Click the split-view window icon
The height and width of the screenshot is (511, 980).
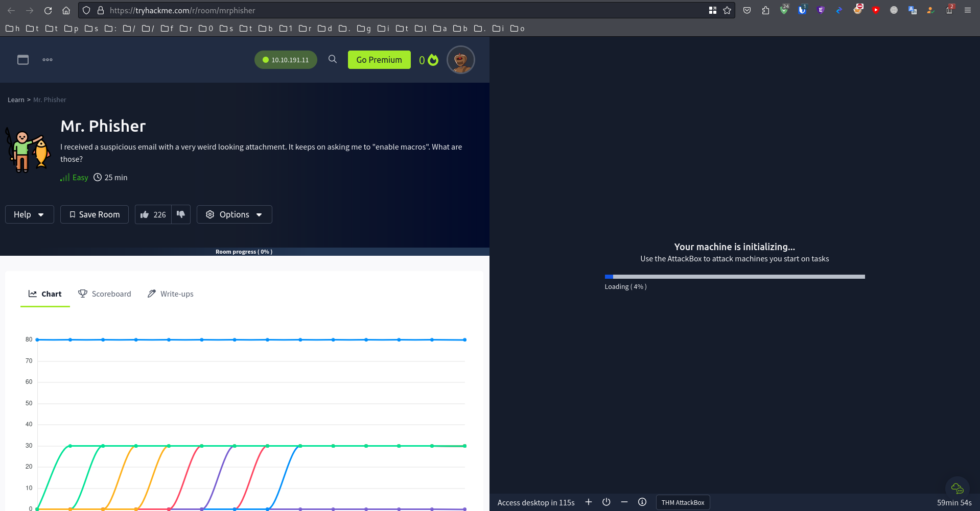[x=23, y=60]
